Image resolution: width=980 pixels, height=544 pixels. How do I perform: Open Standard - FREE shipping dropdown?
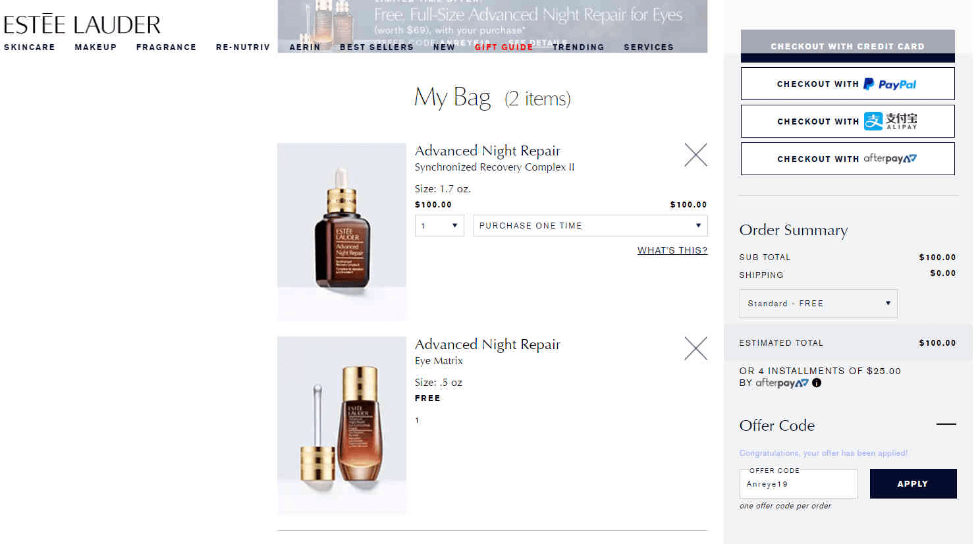pyautogui.click(x=818, y=304)
